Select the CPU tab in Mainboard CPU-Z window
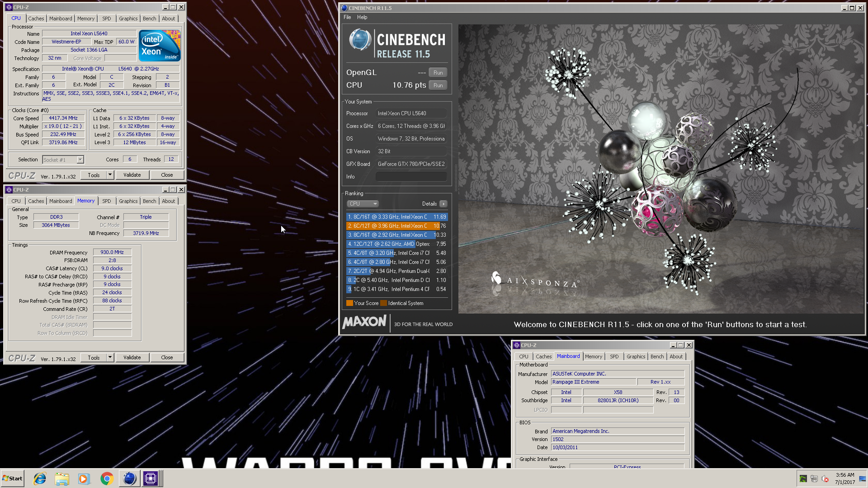868x488 pixels. 524,357
